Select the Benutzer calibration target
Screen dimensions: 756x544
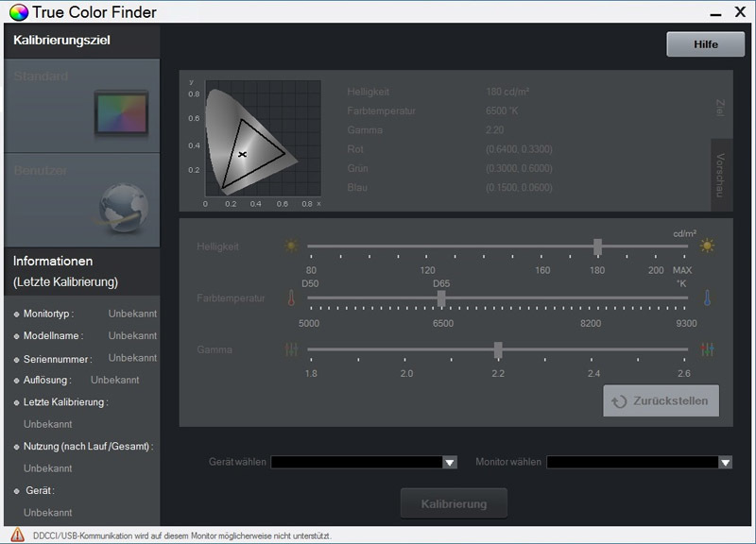click(x=82, y=200)
